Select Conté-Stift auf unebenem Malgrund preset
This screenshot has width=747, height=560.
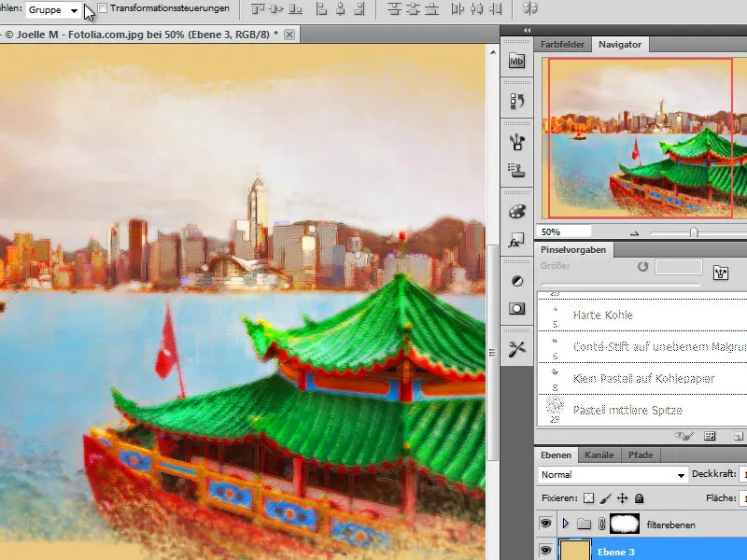pyautogui.click(x=642, y=346)
